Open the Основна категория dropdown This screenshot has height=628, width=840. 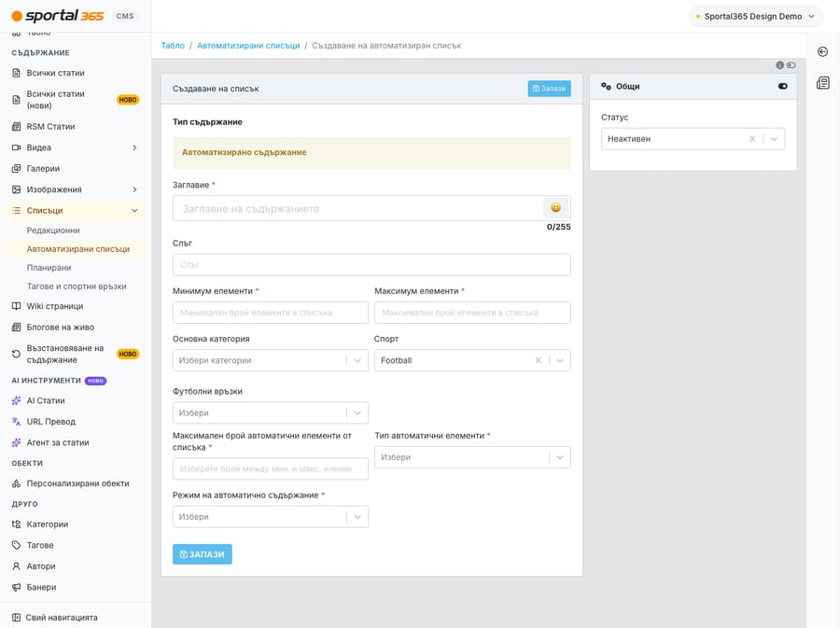coord(270,360)
